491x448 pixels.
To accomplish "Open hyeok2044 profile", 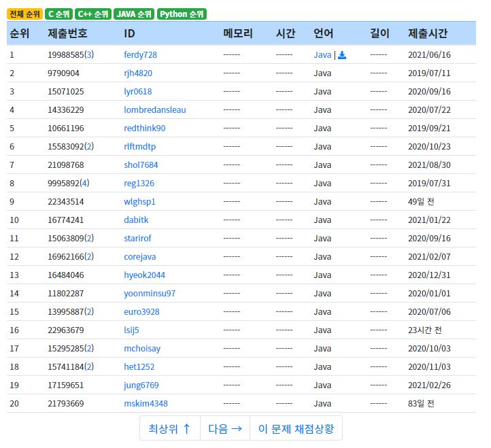I will pos(144,275).
